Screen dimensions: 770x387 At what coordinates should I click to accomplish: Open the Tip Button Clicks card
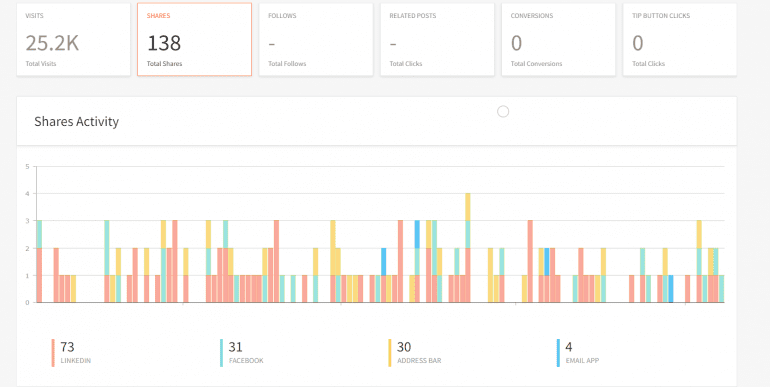pyautogui.click(x=680, y=40)
